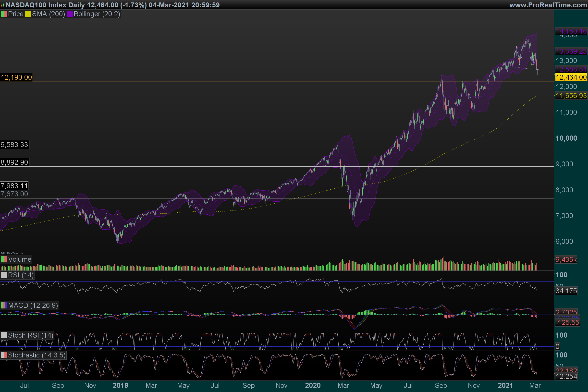The image size is (588, 392).
Task: Click the green-red Price indicator swatch
Action: [4, 14]
